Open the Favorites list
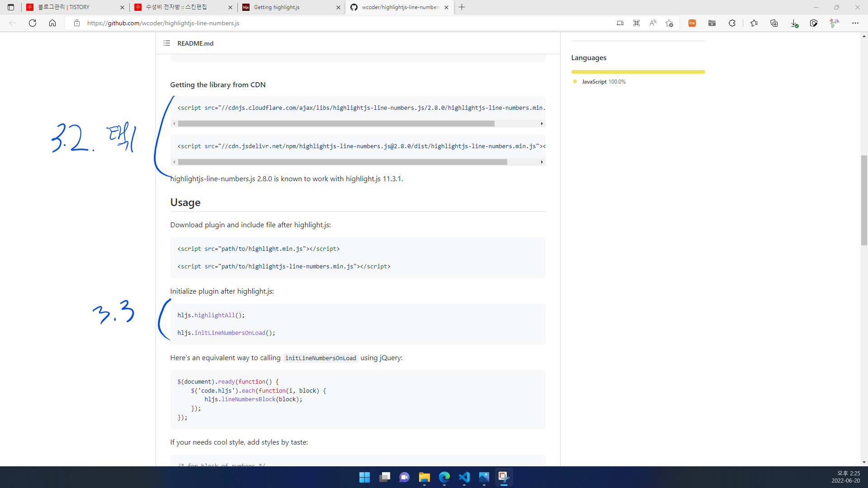 click(754, 23)
